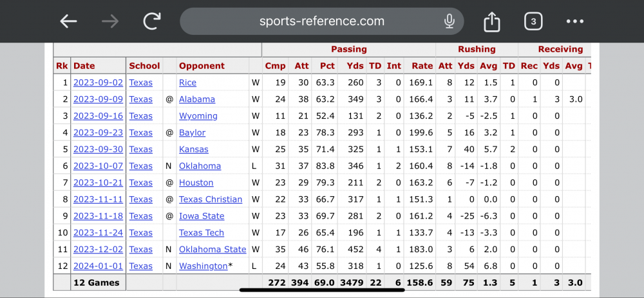Open the 2023-10-07 Oklahoma game date
The height and width of the screenshot is (298, 644).
pyautogui.click(x=97, y=166)
